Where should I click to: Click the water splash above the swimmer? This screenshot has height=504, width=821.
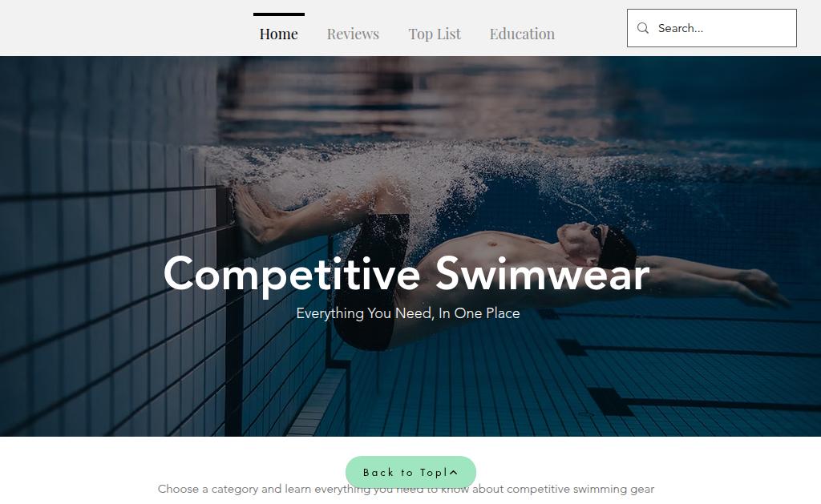click(x=419, y=167)
